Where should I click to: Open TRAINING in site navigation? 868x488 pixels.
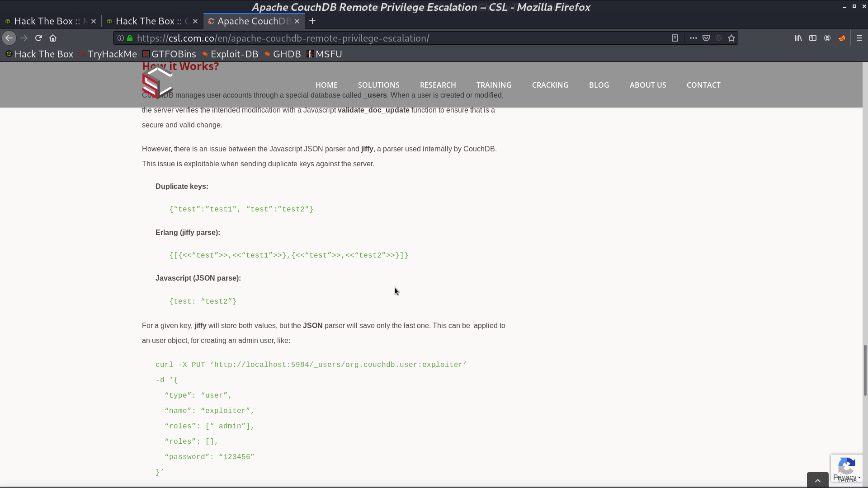[494, 85]
